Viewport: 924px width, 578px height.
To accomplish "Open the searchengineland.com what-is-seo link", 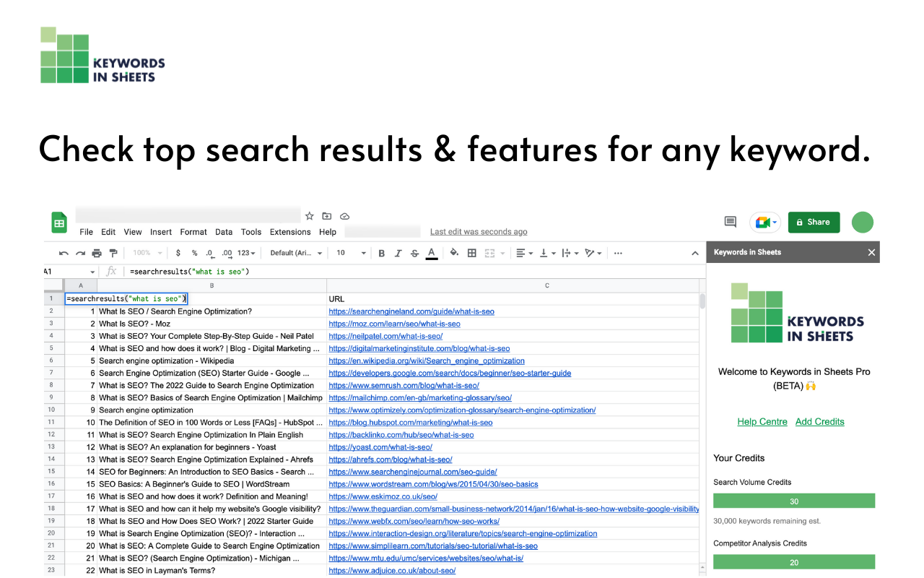I will (x=411, y=311).
